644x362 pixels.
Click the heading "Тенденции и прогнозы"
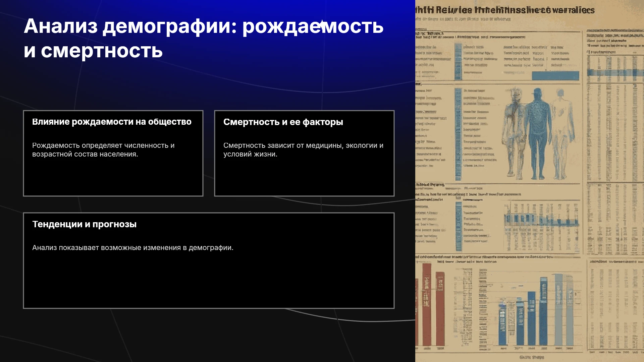84,224
